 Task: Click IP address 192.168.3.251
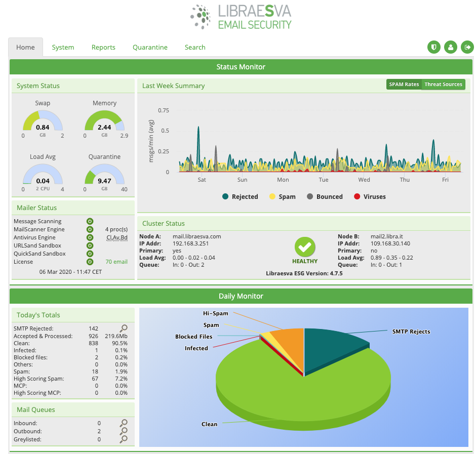pyautogui.click(x=190, y=243)
